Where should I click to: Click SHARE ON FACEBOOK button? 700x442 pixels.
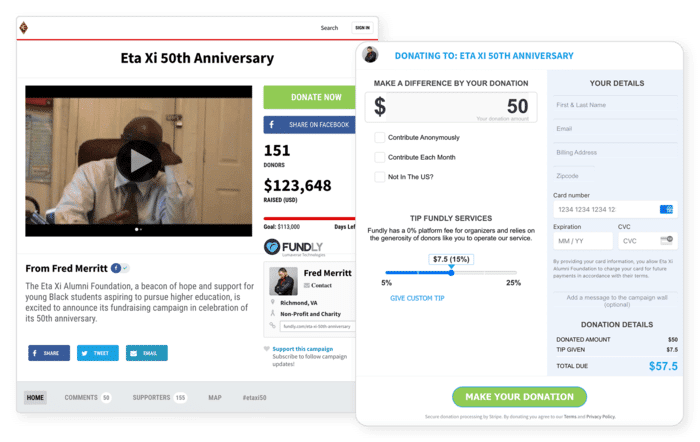pos(309,125)
